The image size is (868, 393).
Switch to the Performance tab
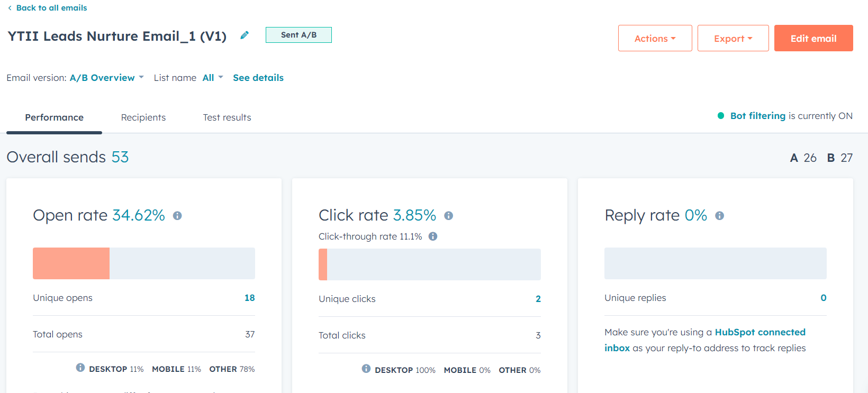coord(54,117)
